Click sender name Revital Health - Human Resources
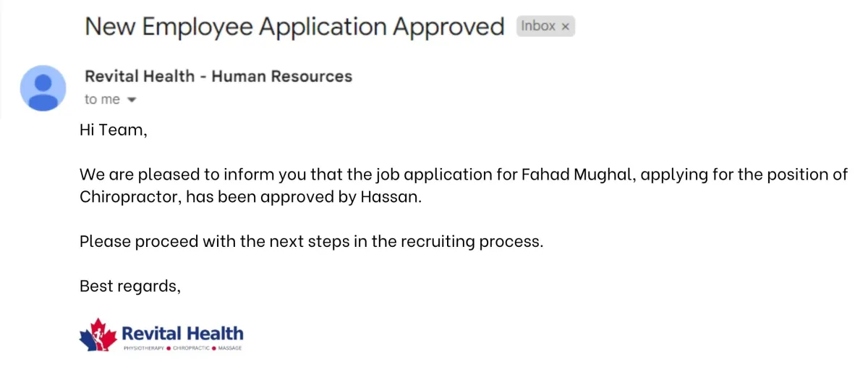This screenshot has width=868, height=370. 218,76
